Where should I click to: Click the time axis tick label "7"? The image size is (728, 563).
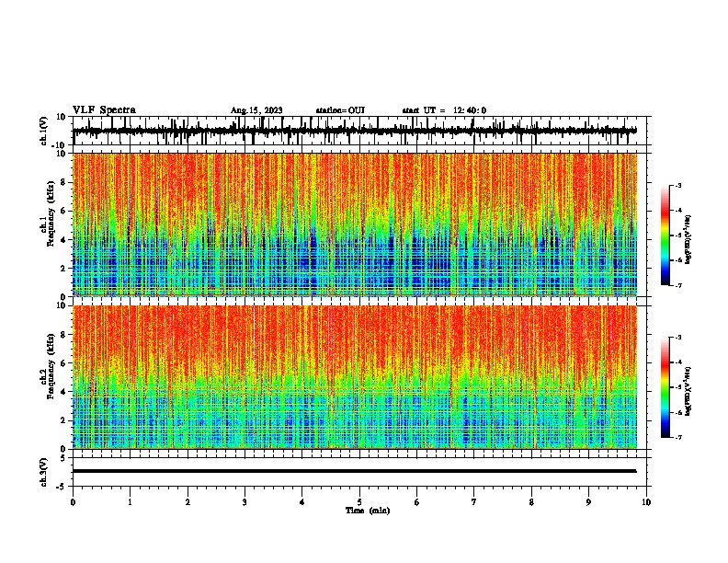(474, 502)
